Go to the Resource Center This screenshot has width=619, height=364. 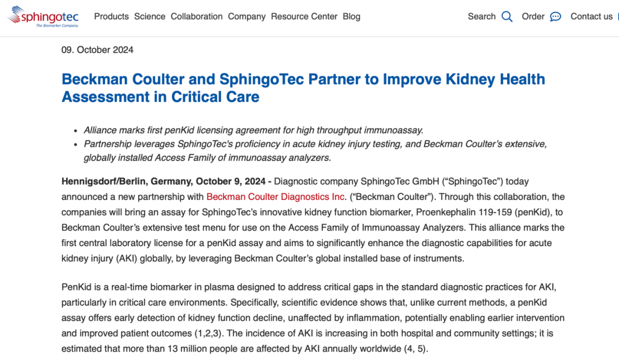coord(304,17)
